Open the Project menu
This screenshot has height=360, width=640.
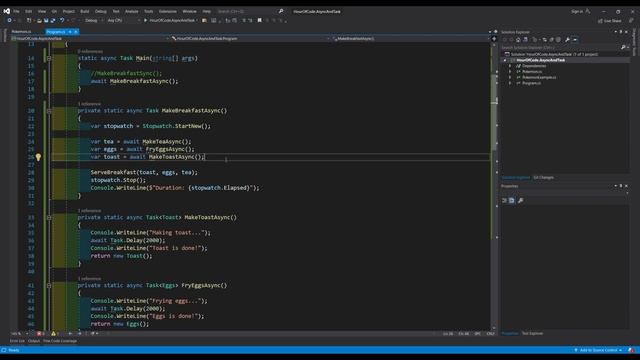point(69,11)
